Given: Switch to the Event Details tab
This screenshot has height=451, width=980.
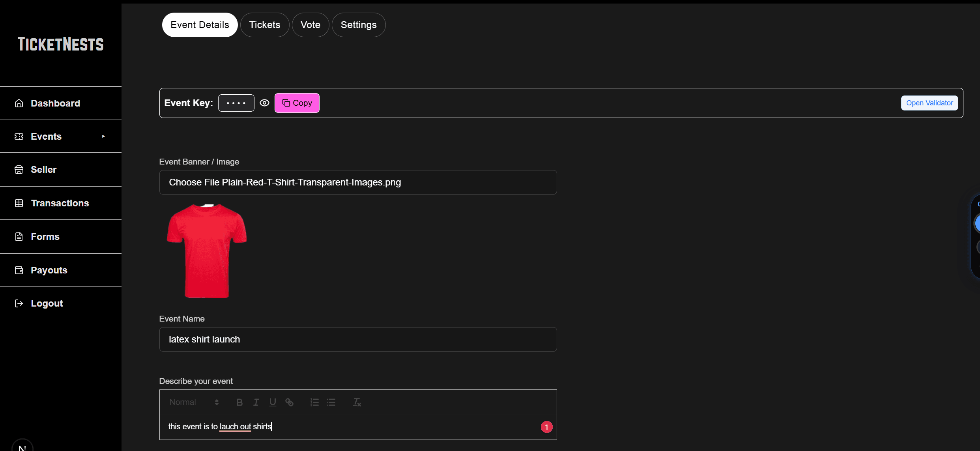Looking at the screenshot, I should coord(200,25).
